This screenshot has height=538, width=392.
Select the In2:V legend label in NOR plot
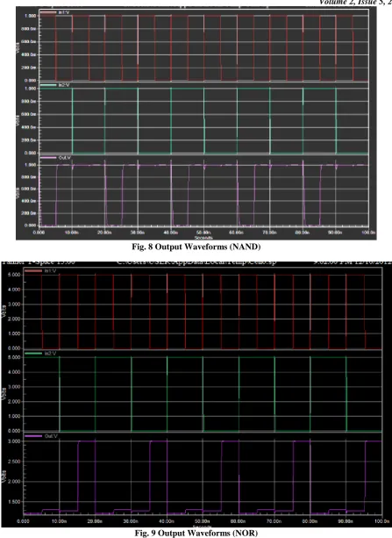tap(50, 354)
